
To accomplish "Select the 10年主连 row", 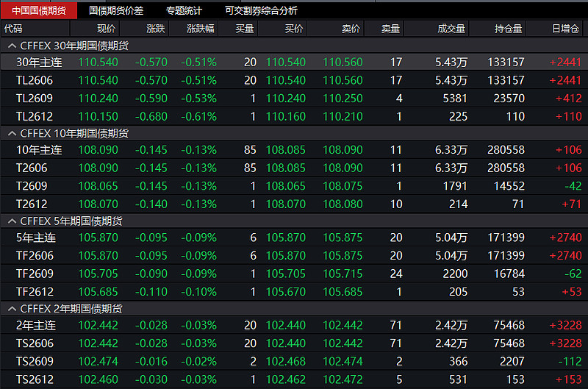I will tap(294, 150).
